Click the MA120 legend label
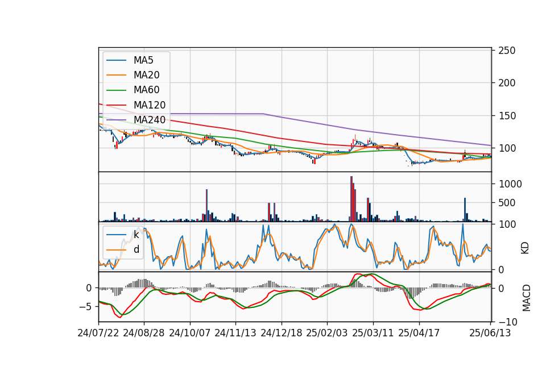Image resolution: width=546 pixels, height=392 pixels. [x=150, y=105]
